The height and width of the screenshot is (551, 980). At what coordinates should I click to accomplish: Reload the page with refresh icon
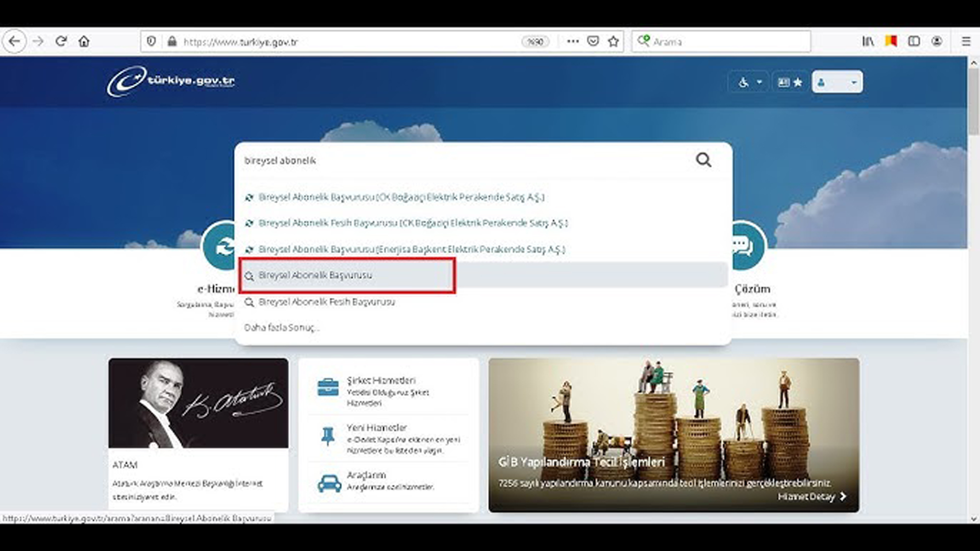[x=61, y=42]
